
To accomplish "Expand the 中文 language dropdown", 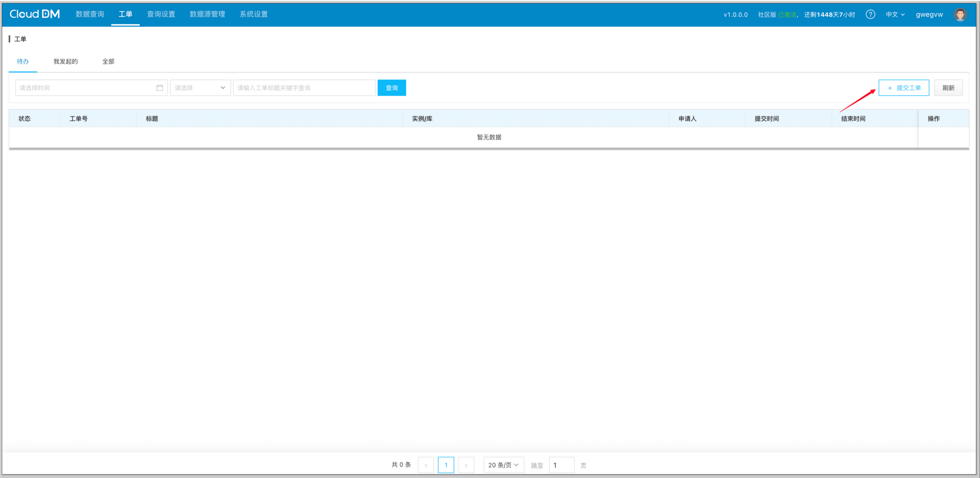I will (895, 15).
